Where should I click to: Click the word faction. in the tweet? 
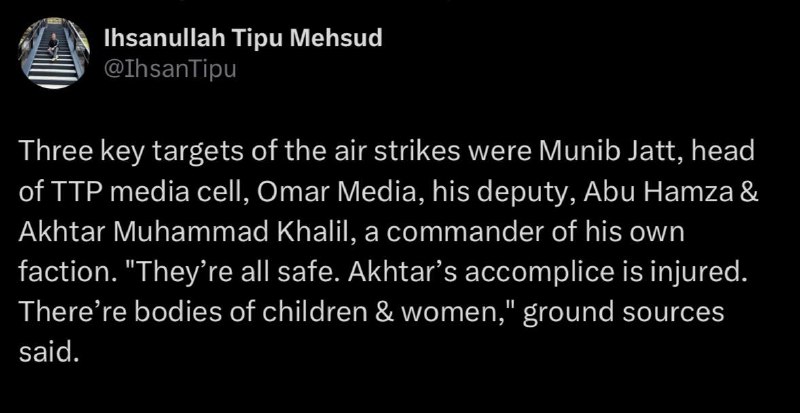(67, 272)
